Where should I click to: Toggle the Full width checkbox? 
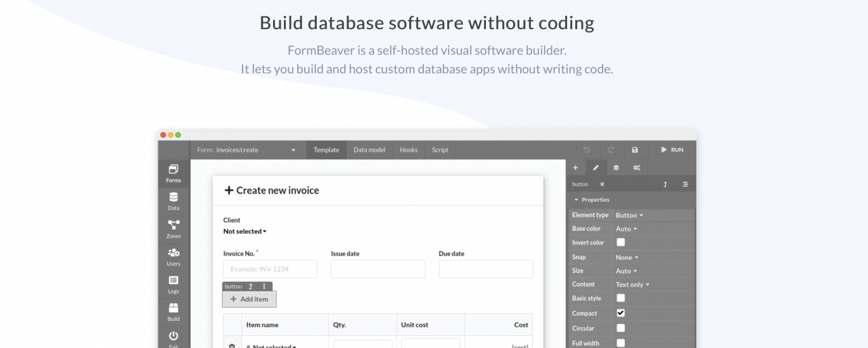pos(621,343)
